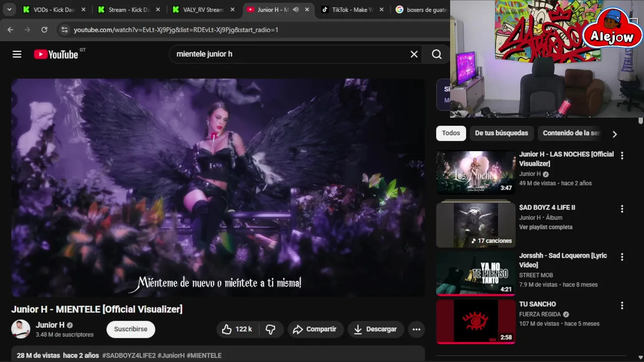The height and width of the screenshot is (362, 644).
Task: Click hashtag #JuniorH
Action: [171, 355]
